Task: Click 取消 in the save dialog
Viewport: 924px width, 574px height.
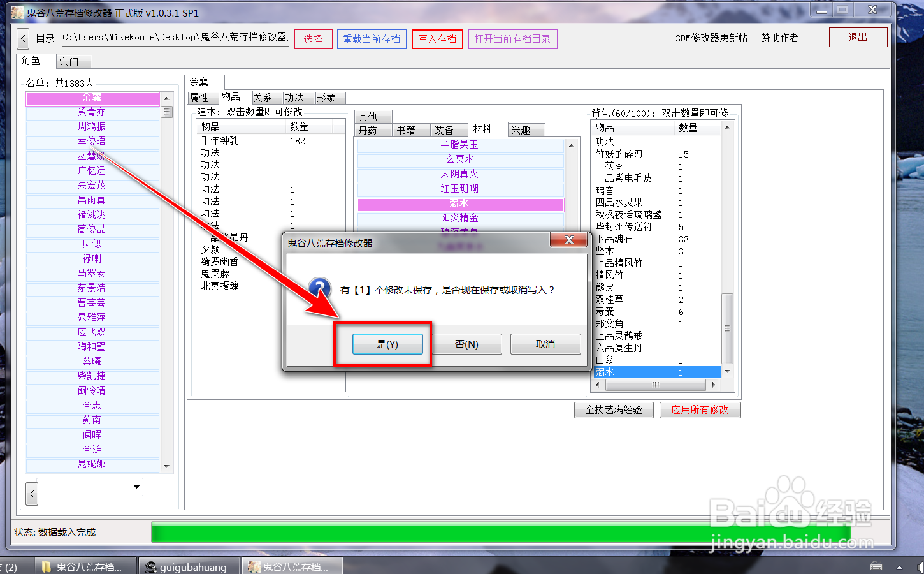Action: (x=545, y=344)
